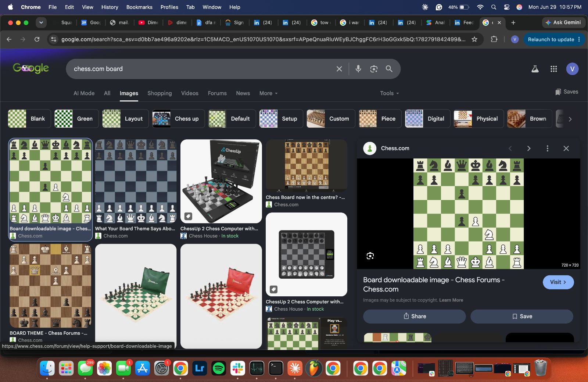Switch to AI Mode tab
Viewport: 588px width, 382px height.
[x=84, y=93]
